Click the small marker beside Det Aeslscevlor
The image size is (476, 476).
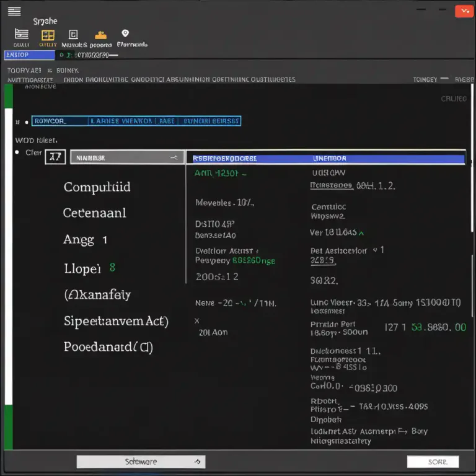(375, 250)
